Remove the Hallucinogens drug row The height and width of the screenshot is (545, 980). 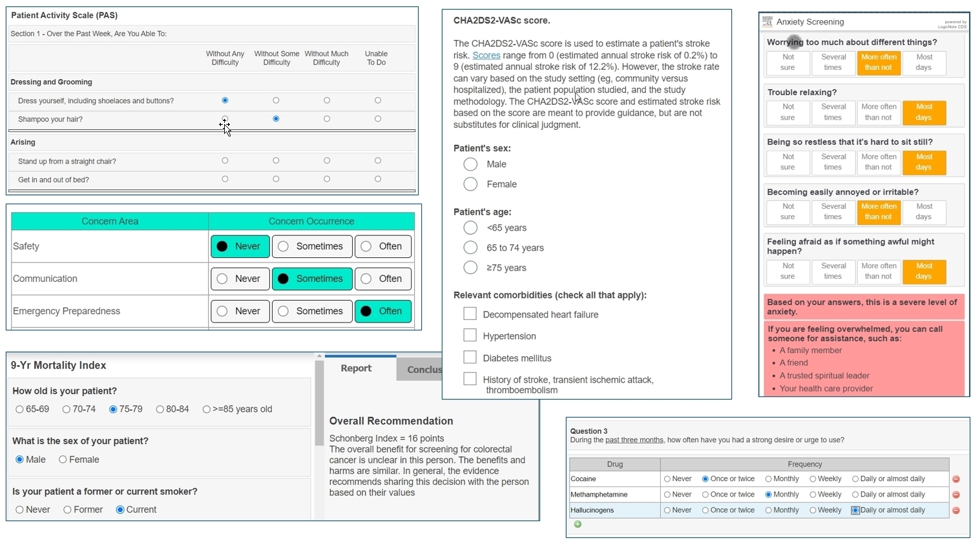tap(956, 510)
